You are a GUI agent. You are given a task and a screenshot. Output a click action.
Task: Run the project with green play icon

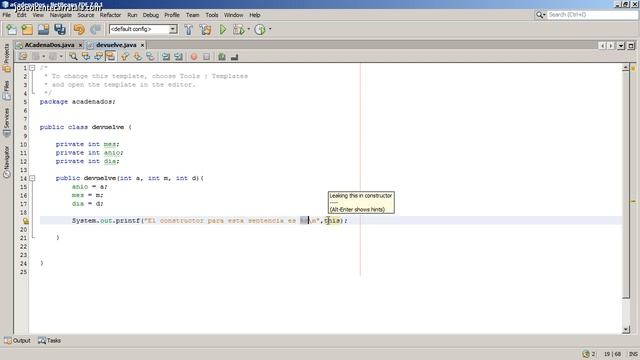point(222,29)
